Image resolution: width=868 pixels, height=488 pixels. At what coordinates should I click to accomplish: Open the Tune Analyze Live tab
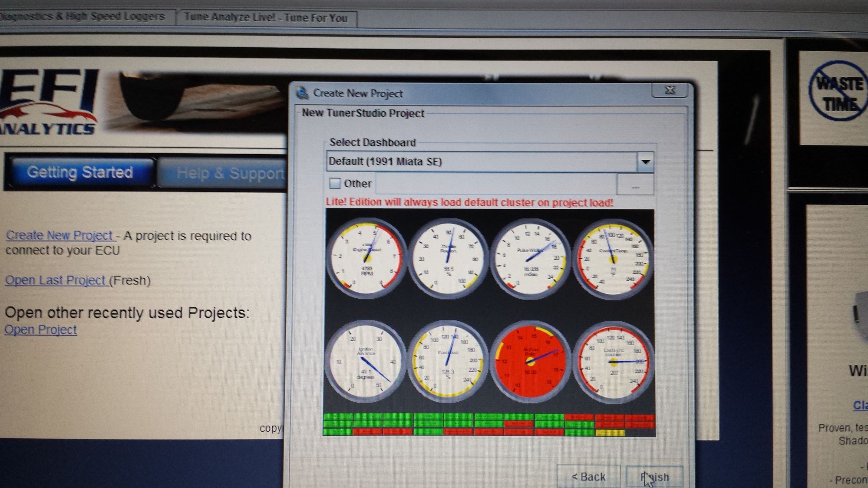(x=266, y=18)
